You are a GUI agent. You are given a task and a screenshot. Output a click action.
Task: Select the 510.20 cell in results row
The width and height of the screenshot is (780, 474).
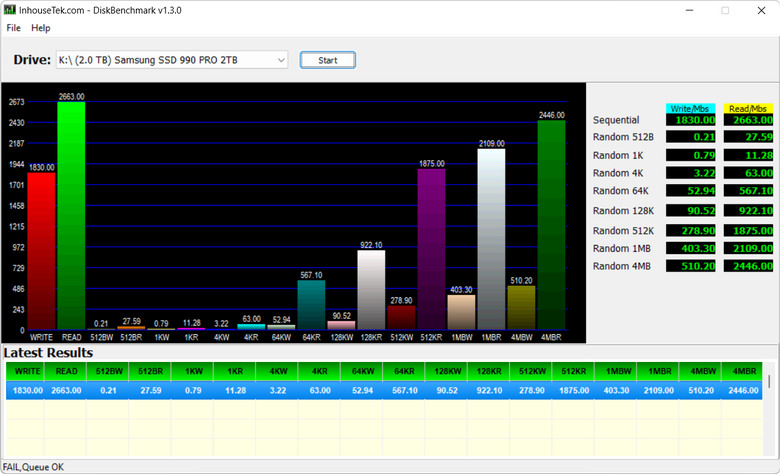tap(701, 390)
